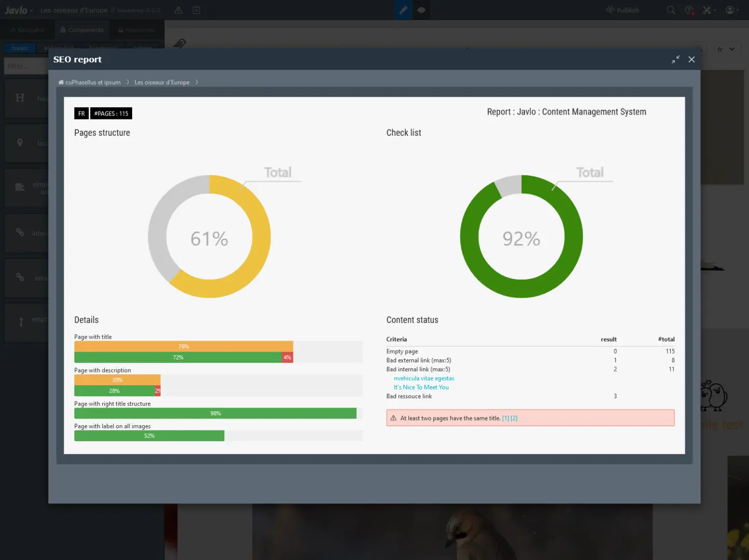Image resolution: width=749 pixels, height=560 pixels.
Task: Click the green 72% page title bar
Action: (x=177, y=357)
